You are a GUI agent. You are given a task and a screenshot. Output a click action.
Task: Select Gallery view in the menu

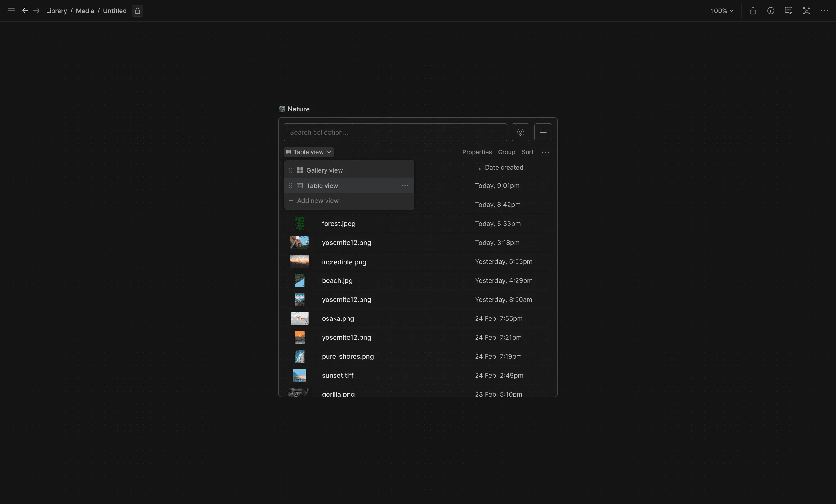tap(349, 170)
